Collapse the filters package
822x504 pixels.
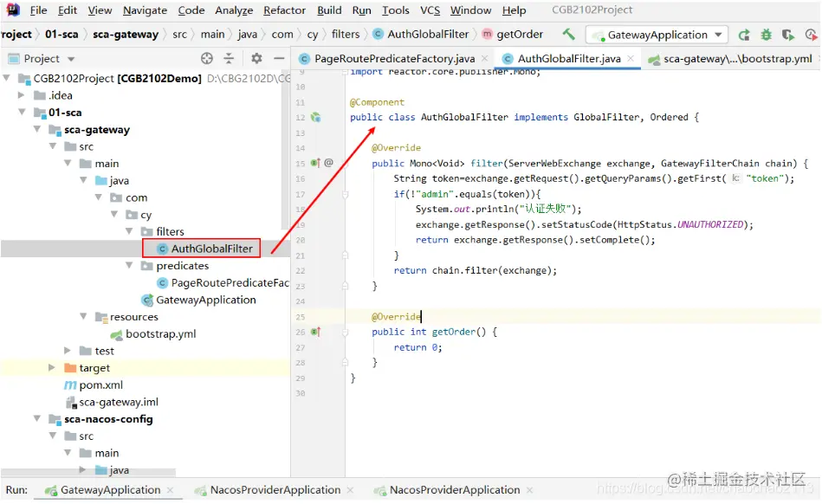[x=129, y=231]
